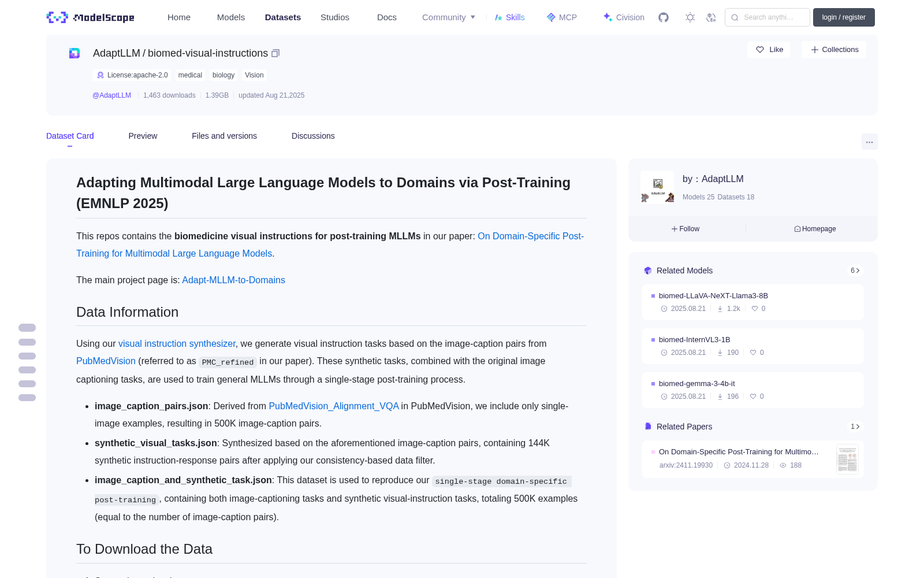Switch to the Preview tab
This screenshot has width=924, height=578.
tap(143, 136)
